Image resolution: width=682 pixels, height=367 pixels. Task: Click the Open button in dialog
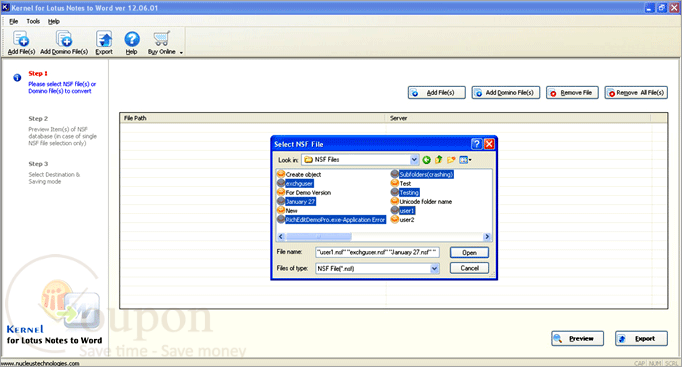[469, 253]
